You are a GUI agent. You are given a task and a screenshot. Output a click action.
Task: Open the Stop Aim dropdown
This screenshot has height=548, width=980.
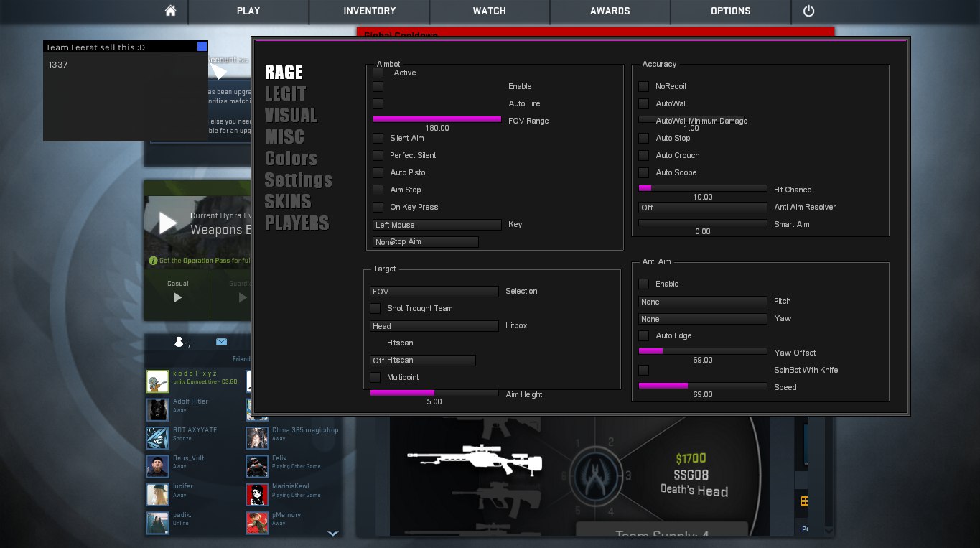coord(426,242)
